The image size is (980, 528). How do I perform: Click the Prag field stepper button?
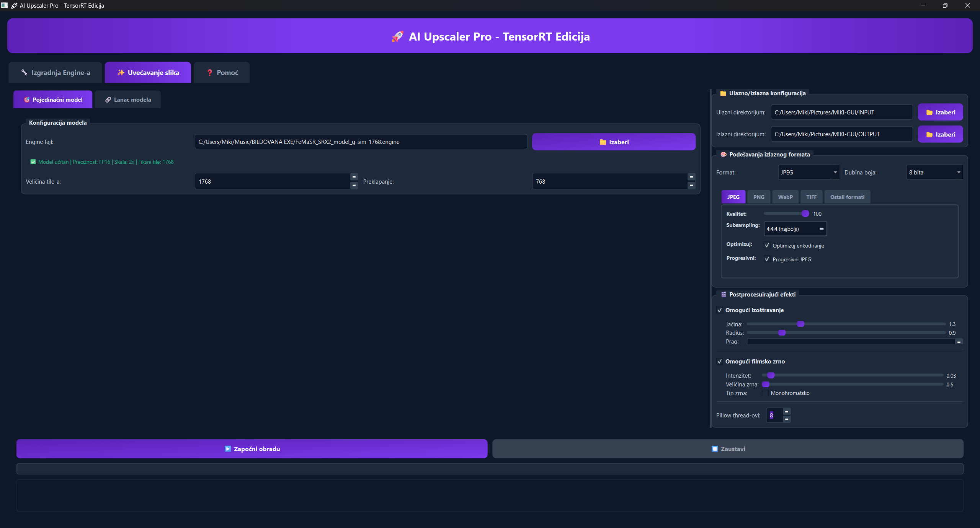pos(959,342)
